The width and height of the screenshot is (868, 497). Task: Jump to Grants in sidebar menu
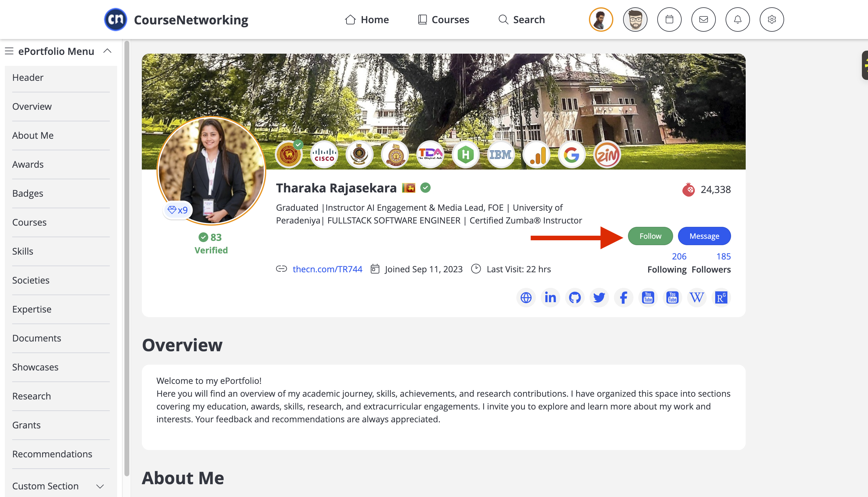pos(61,426)
